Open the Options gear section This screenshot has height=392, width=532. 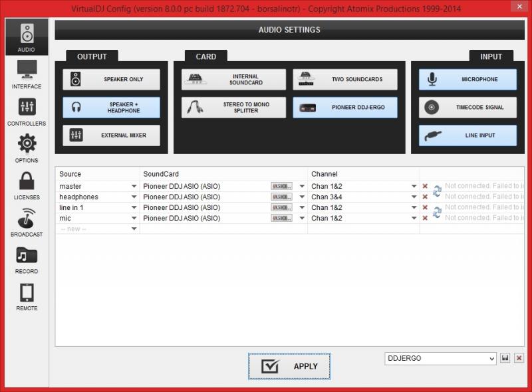pyautogui.click(x=27, y=149)
